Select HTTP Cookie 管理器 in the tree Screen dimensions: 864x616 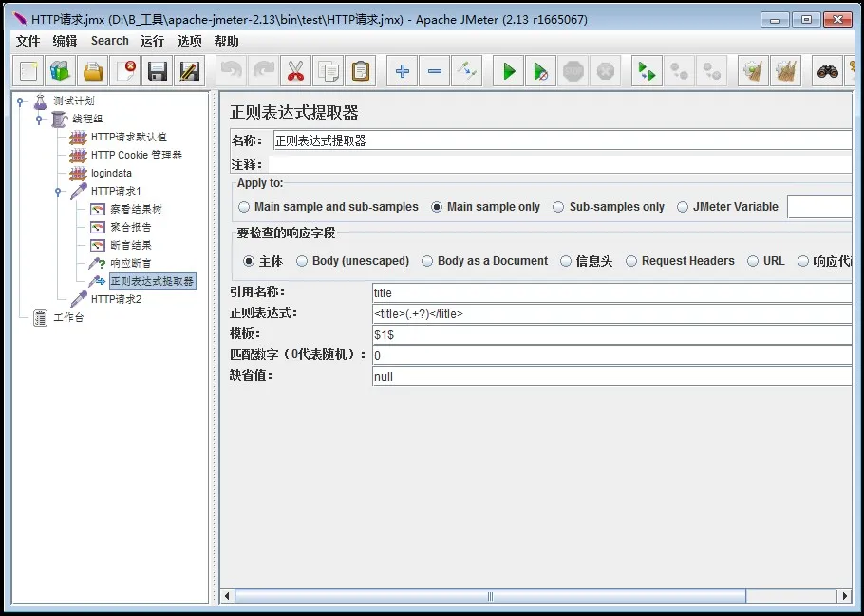click(x=136, y=156)
